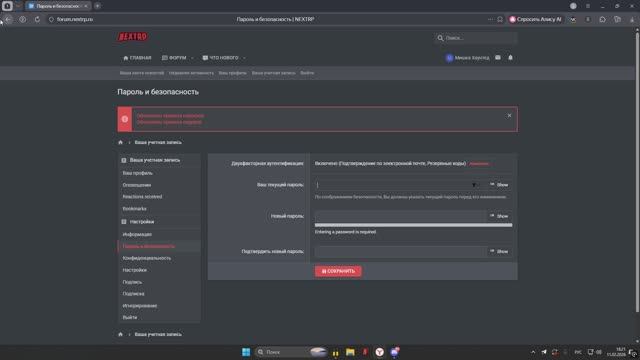Screen dimensions: 640x360
Task: Toggle Show for the current password
Action: tap(499, 185)
